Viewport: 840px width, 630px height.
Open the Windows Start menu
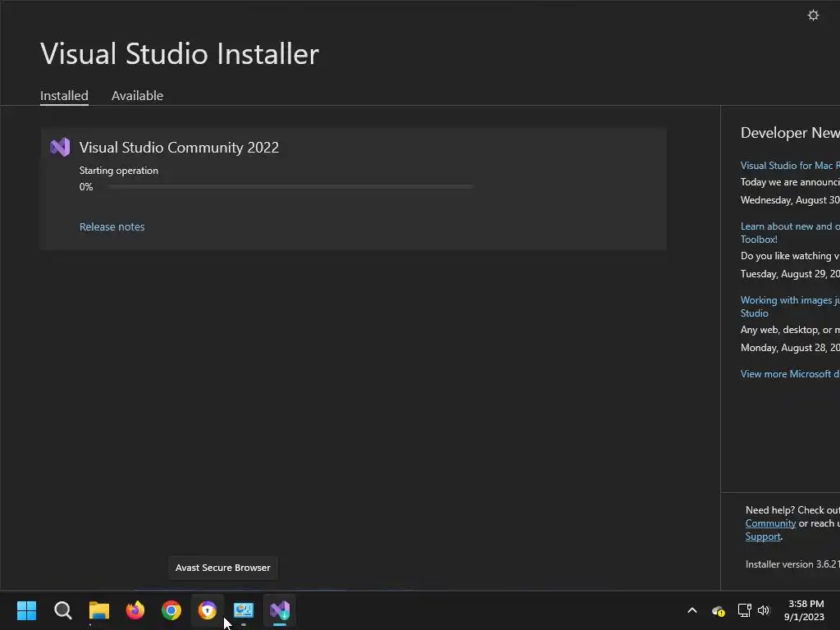(26, 610)
